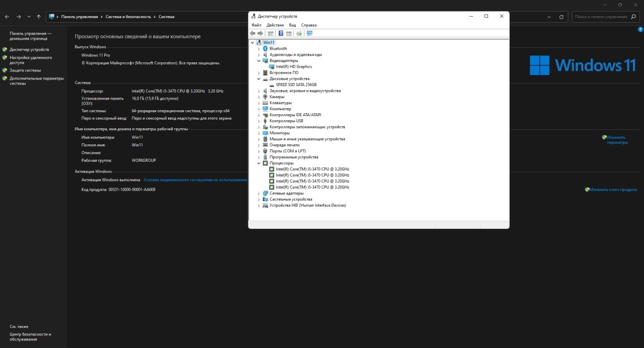Select Контроллеры запоминающих устройств tree row
The height and width of the screenshot is (348, 644).
tap(307, 127)
